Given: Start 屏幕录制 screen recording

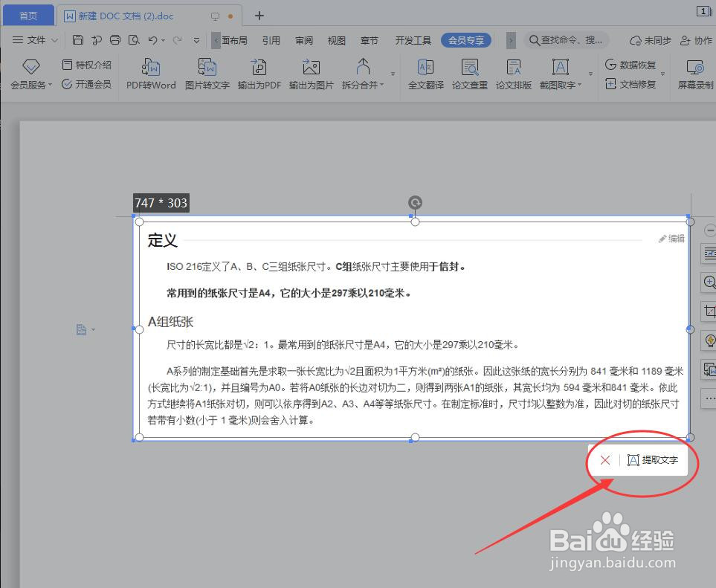Looking at the screenshot, I should pos(692,74).
